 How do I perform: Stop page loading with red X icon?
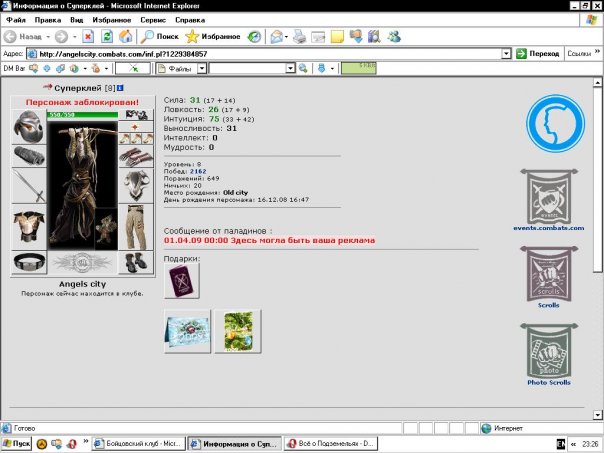pyautogui.click(x=88, y=37)
